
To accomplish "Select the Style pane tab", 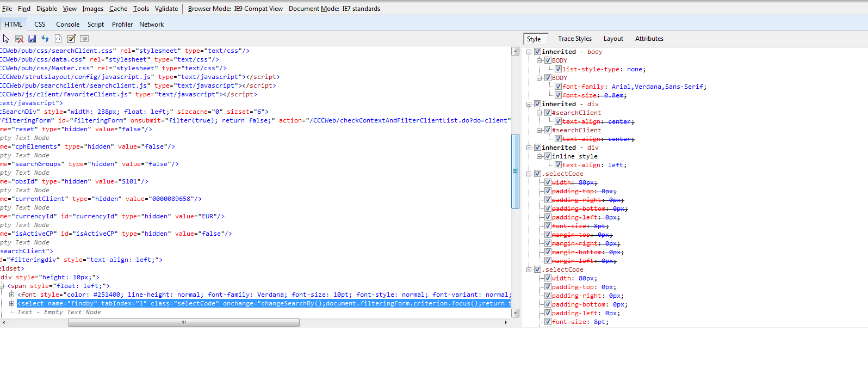I will pyautogui.click(x=536, y=39).
